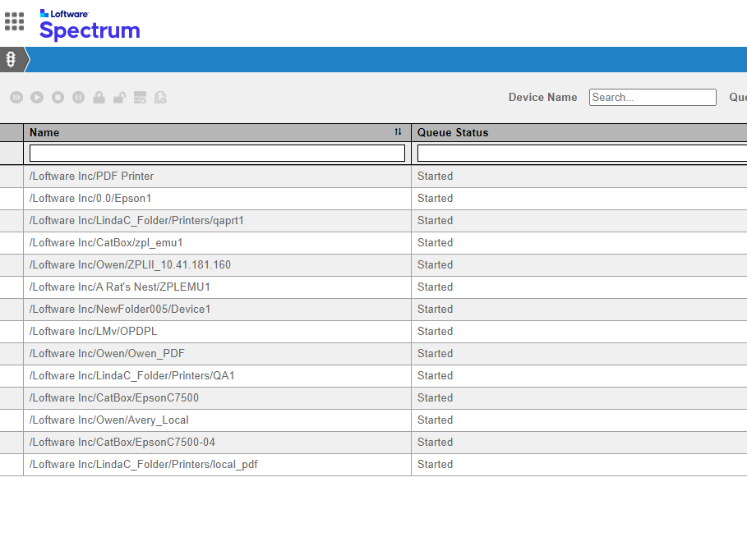The width and height of the screenshot is (747, 560).
Task: Click the Queue Status filter box
Action: [582, 154]
